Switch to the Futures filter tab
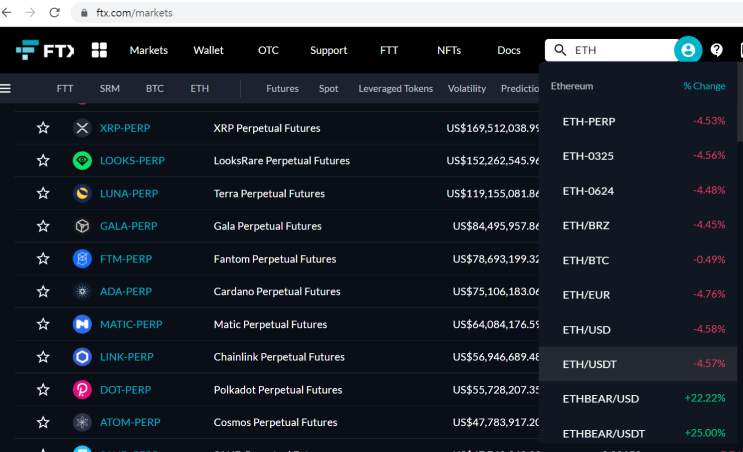The image size is (743, 452). tap(282, 89)
